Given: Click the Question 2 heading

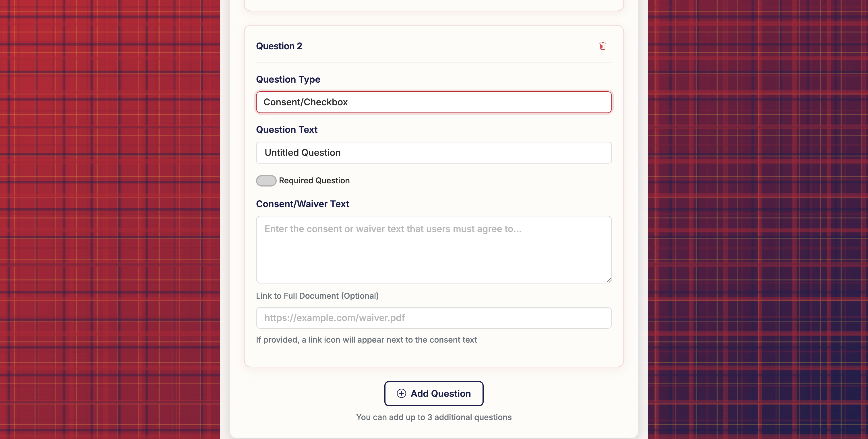Looking at the screenshot, I should pos(279,46).
